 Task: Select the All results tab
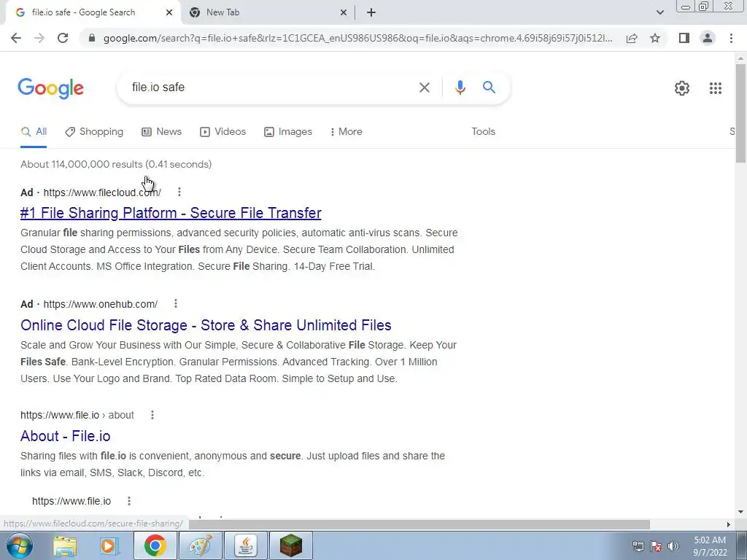coord(34,132)
